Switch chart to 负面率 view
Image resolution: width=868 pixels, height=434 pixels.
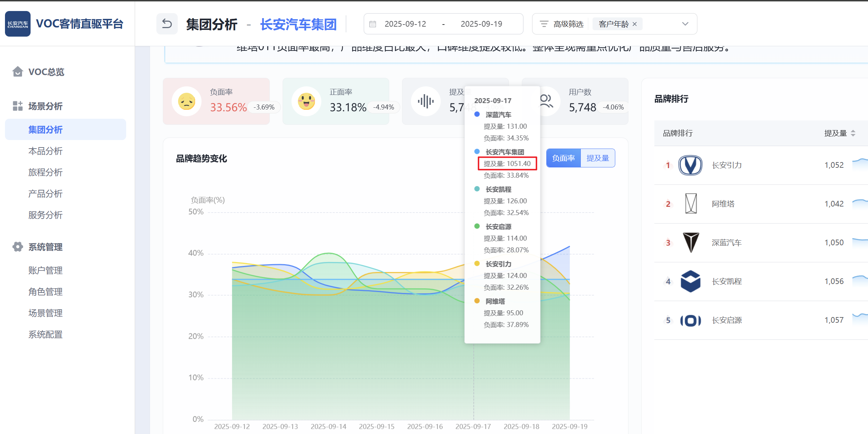[563, 158]
